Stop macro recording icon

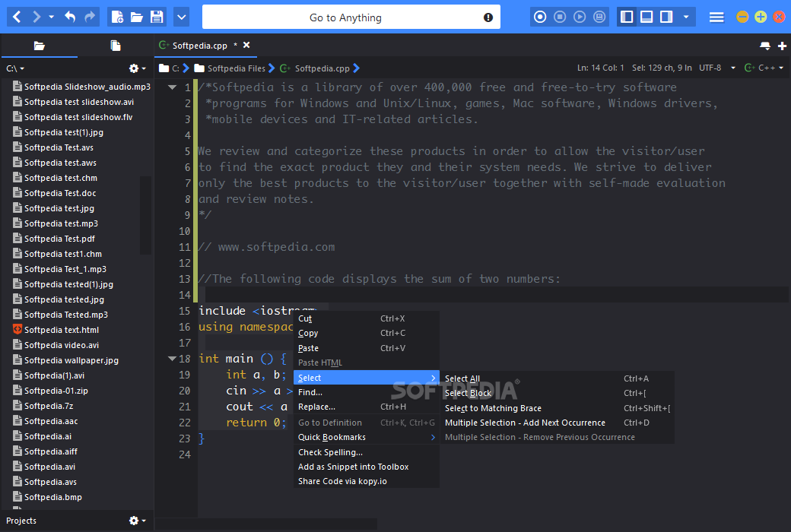coord(560,17)
